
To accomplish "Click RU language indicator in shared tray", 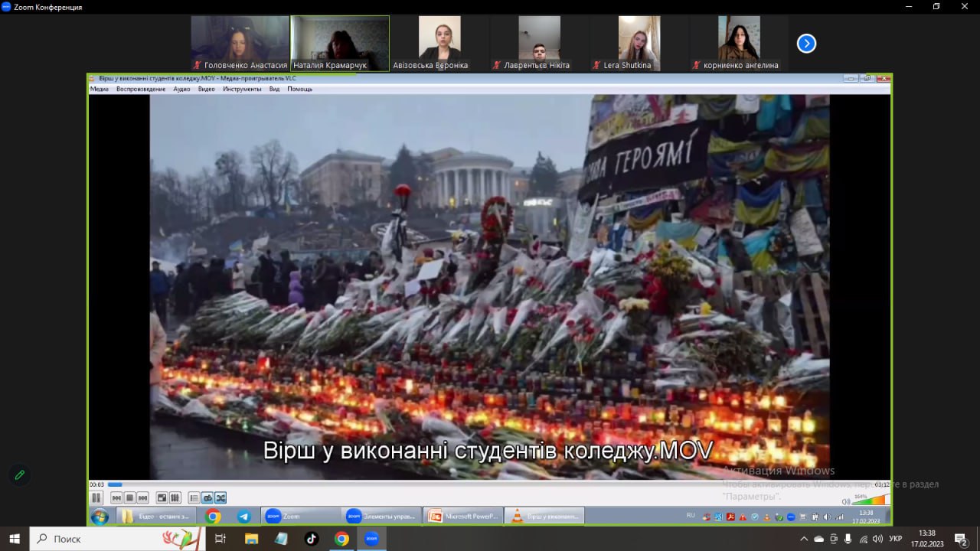I will click(x=691, y=516).
